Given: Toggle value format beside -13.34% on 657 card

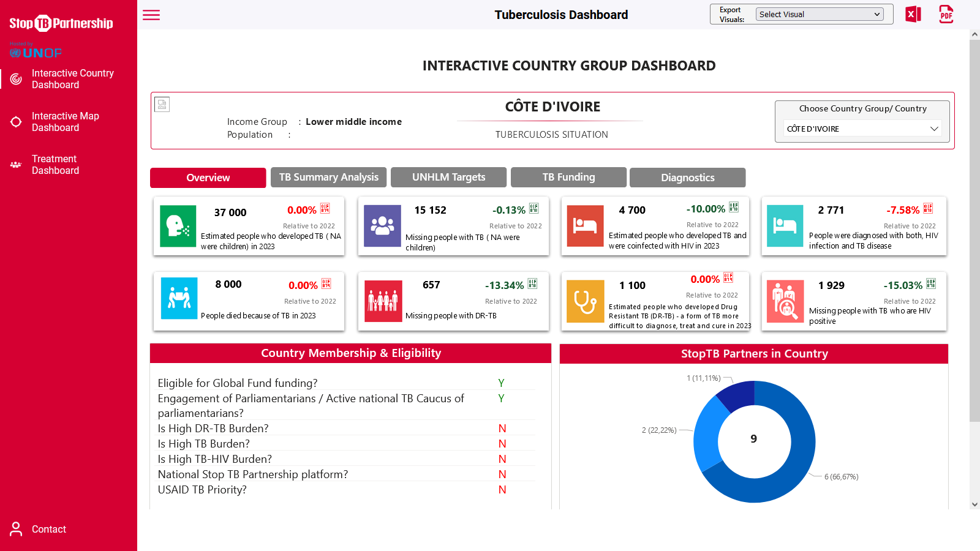Looking at the screenshot, I should (533, 284).
